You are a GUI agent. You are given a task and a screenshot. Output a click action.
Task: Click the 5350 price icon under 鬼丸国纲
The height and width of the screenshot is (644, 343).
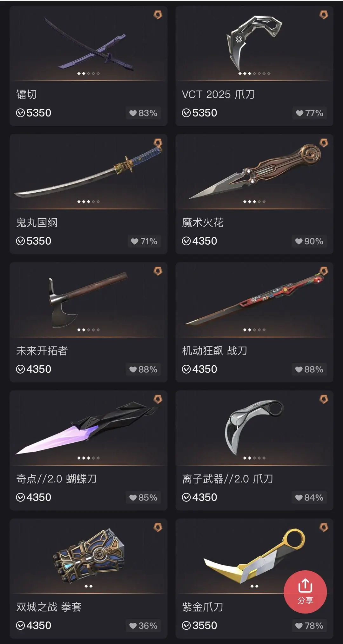point(20,241)
